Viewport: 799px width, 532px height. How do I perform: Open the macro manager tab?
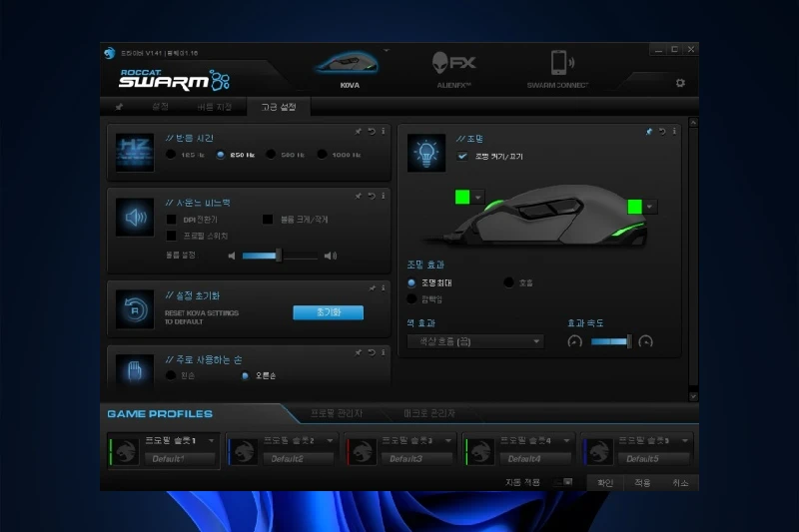[428, 413]
